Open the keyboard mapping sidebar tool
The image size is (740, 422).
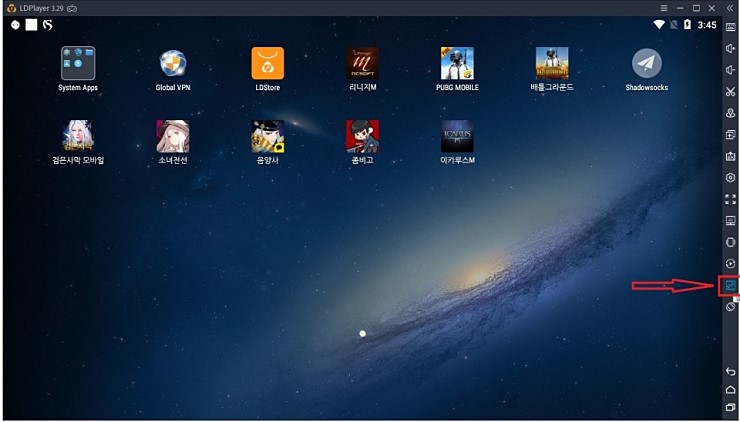pos(730,27)
